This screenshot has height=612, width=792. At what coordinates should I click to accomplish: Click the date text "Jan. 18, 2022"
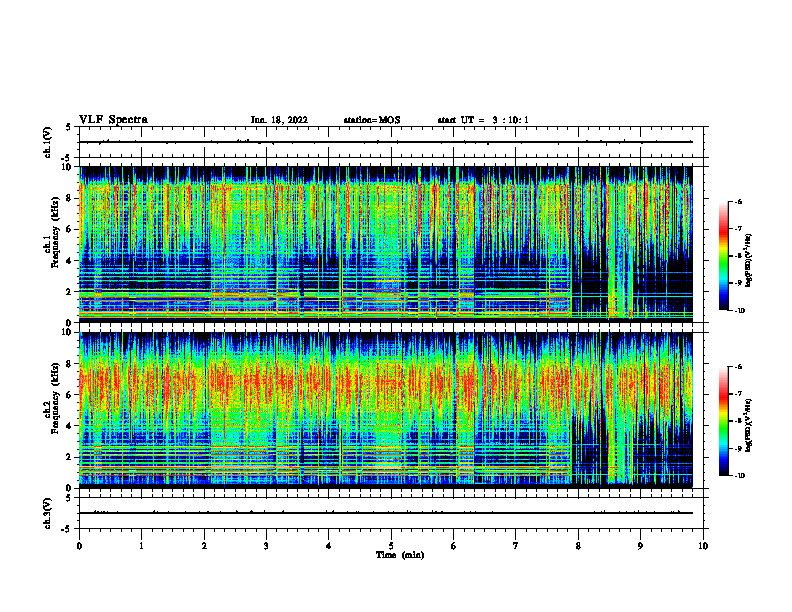[x=279, y=120]
